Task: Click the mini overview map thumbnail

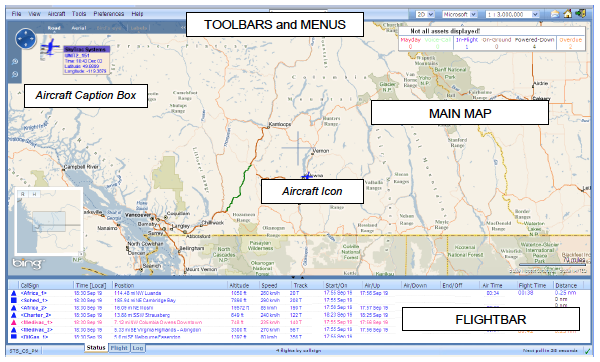Action: coord(49,221)
